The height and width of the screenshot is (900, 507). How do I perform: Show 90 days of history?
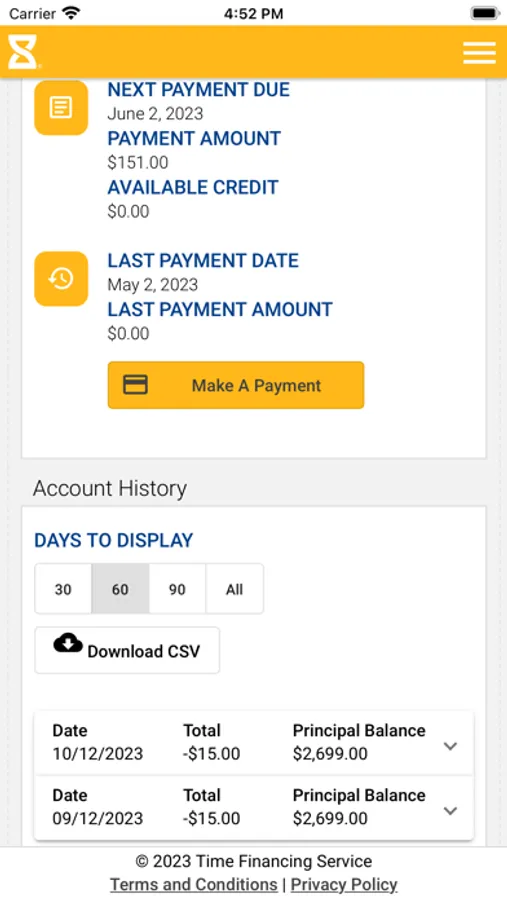pos(177,589)
